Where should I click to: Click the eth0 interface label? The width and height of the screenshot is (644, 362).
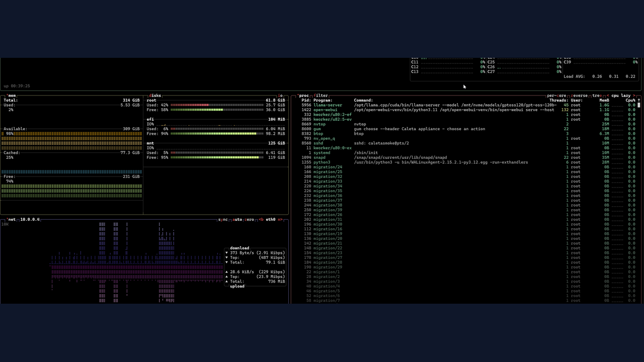(271, 220)
